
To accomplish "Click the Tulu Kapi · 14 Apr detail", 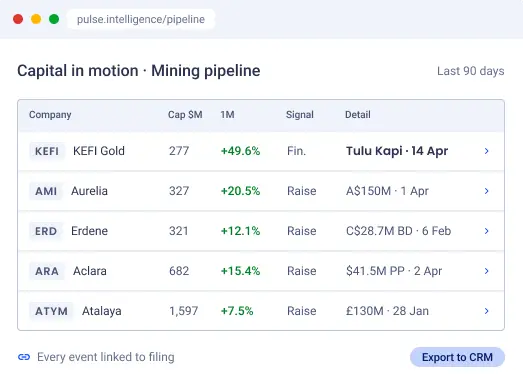I will [x=397, y=151].
